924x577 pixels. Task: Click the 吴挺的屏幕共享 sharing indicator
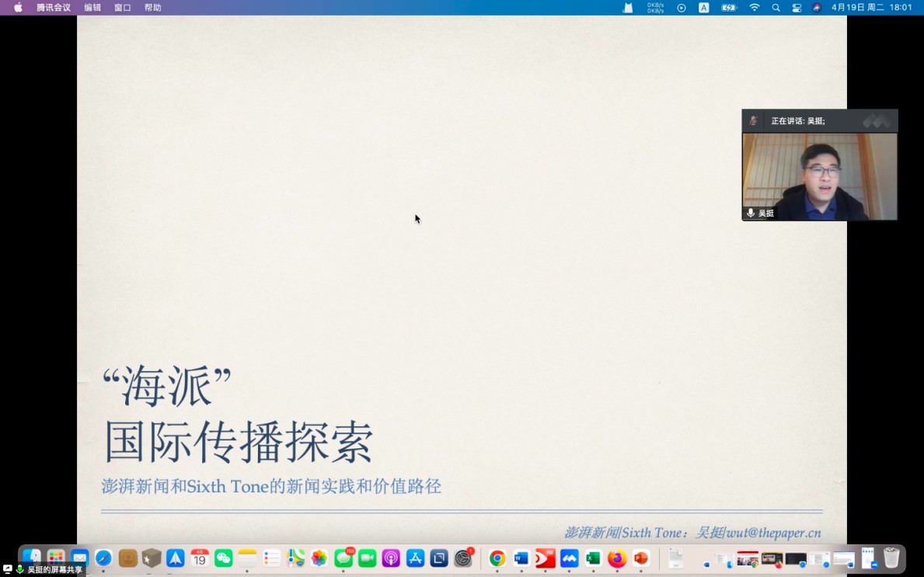pos(43,569)
